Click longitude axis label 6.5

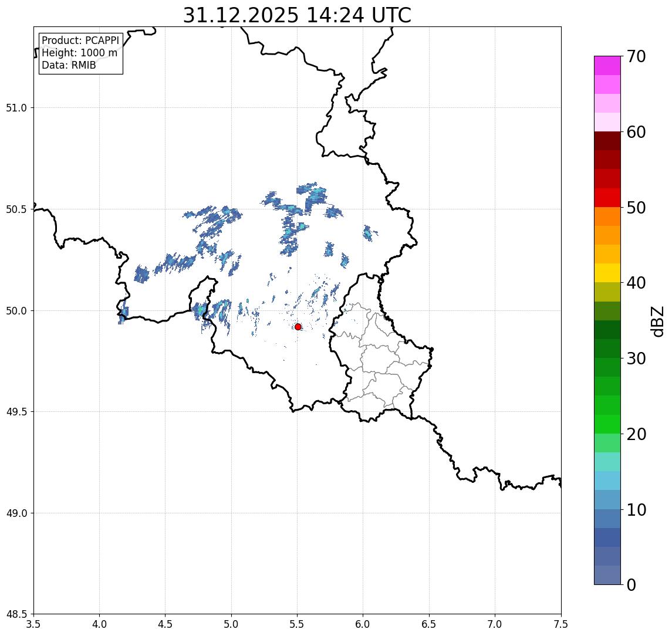tap(429, 624)
